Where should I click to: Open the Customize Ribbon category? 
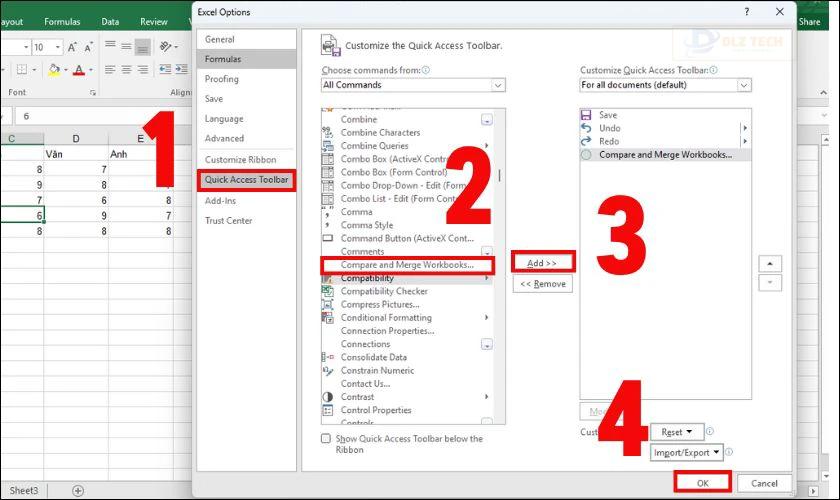pyautogui.click(x=246, y=160)
